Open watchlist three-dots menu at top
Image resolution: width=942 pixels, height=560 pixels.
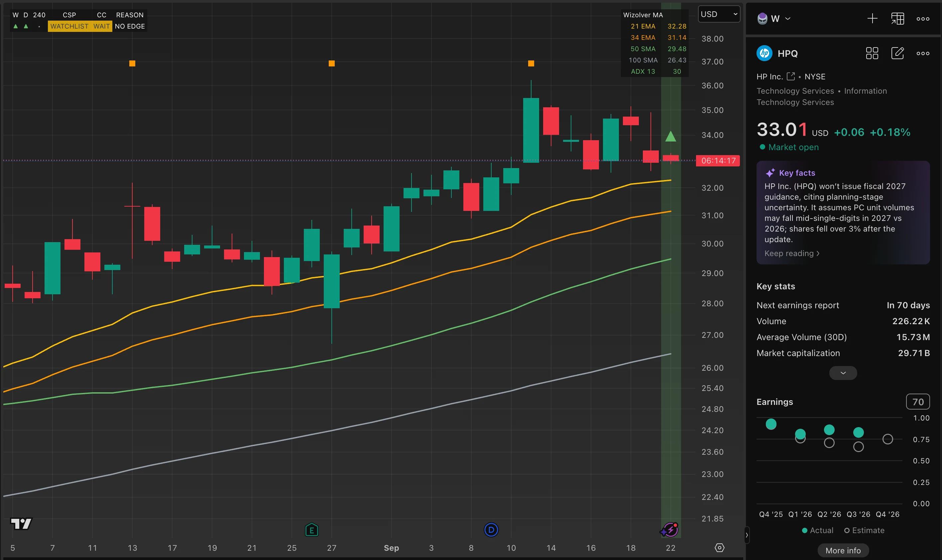tap(923, 19)
